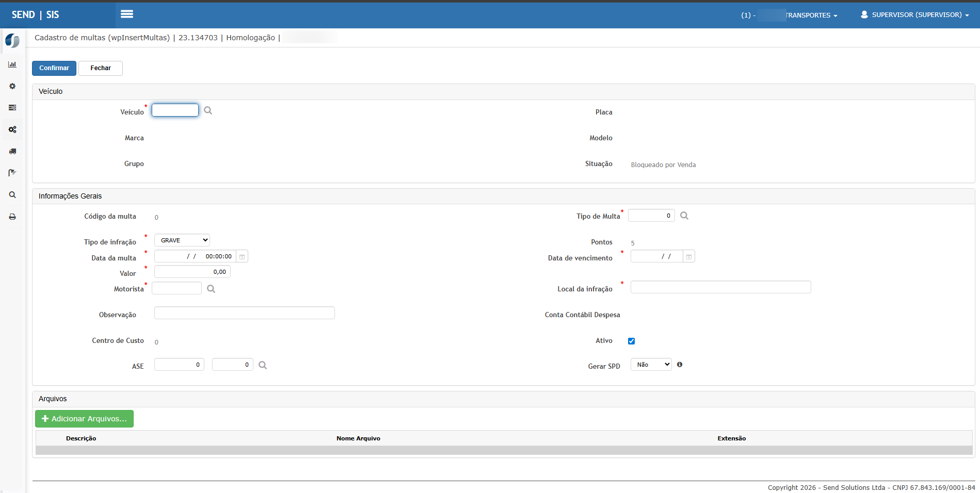The width and height of the screenshot is (980, 493).
Task: Click the hamburger menu icon in header
Action: 127,14
